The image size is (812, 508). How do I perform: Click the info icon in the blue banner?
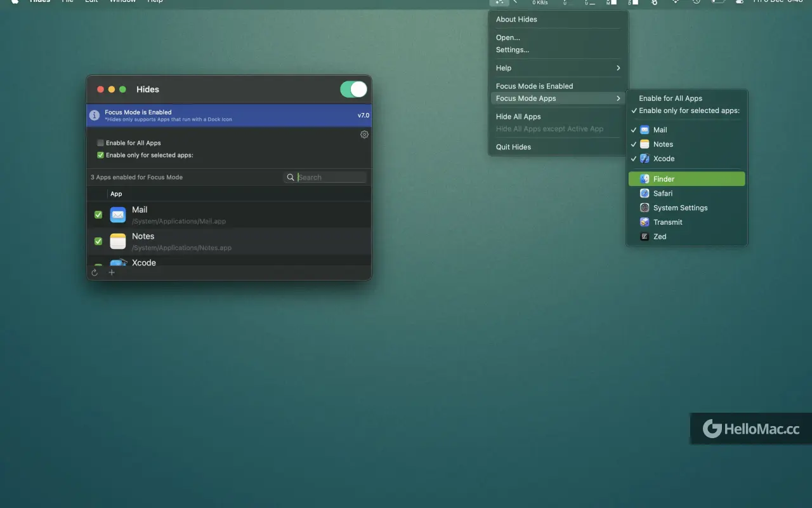point(95,116)
